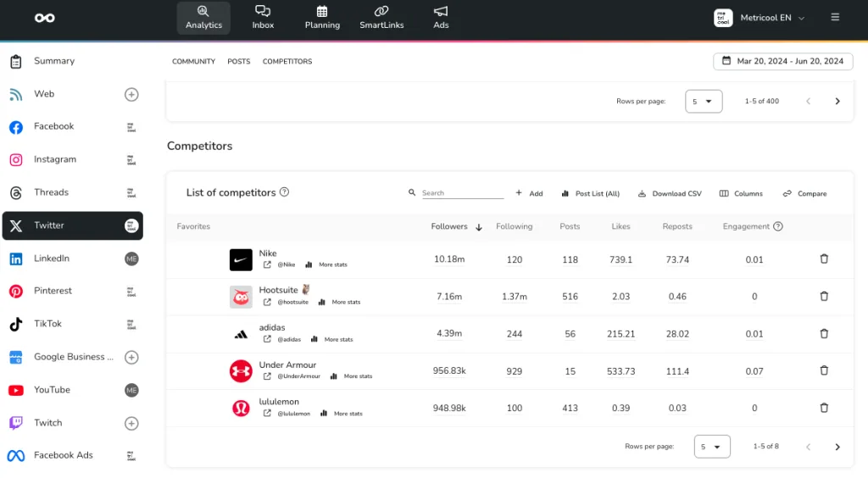Open the Columns selector
Screen dimensions: 868x478
point(741,193)
